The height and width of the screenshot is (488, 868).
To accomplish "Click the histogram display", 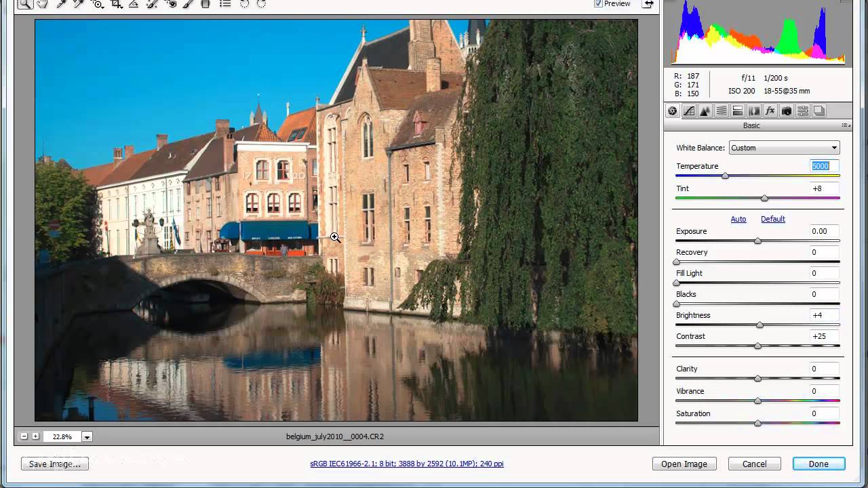I will (758, 33).
